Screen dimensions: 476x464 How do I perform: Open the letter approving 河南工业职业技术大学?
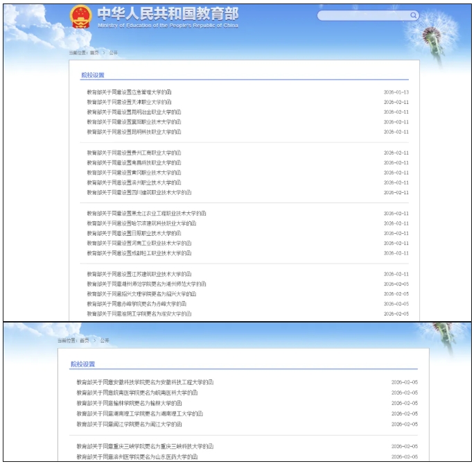pyautogui.click(x=139, y=243)
